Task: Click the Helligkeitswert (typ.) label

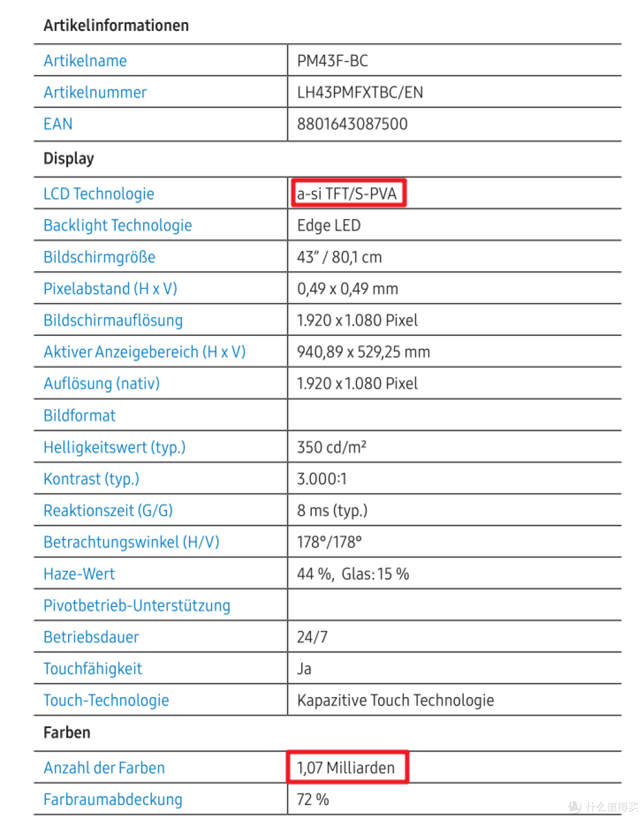Action: click(114, 447)
